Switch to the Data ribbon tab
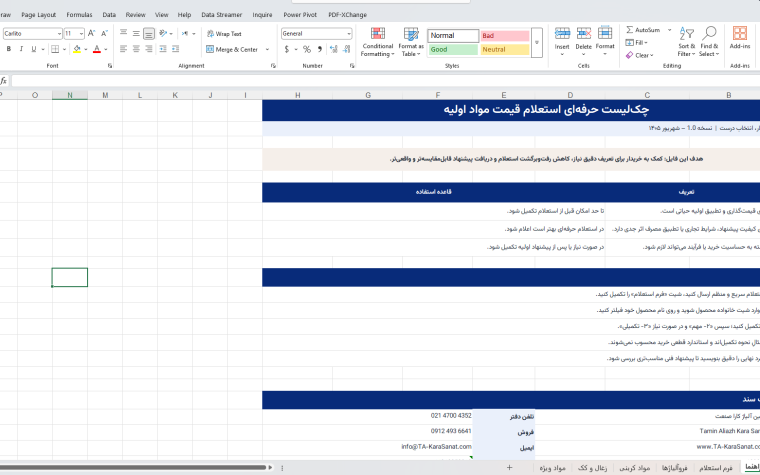 (x=109, y=15)
